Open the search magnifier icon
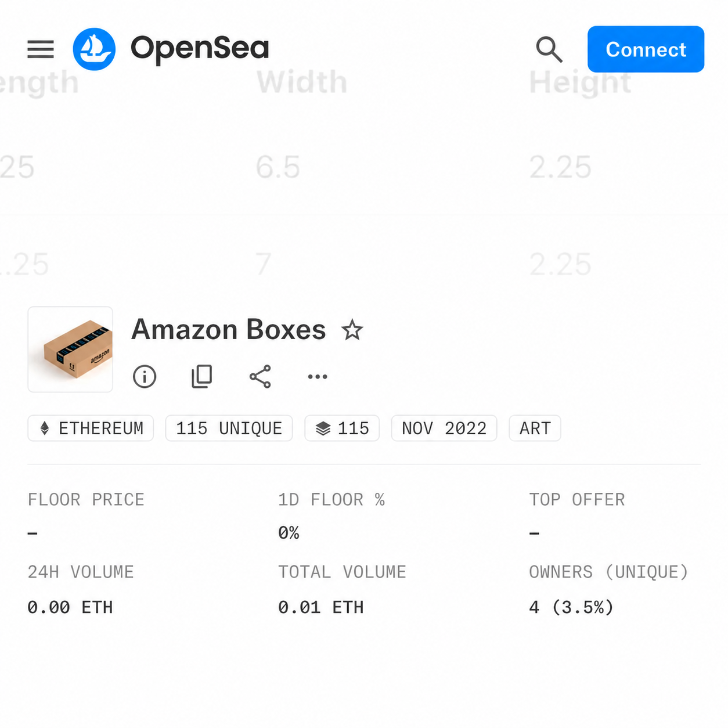Viewport: 728px width, 728px height. pyautogui.click(x=549, y=49)
